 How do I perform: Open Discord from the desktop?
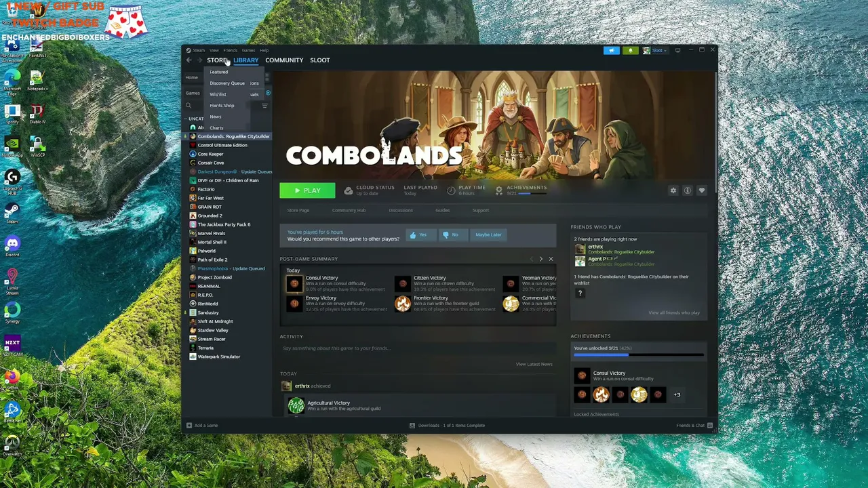click(12, 245)
